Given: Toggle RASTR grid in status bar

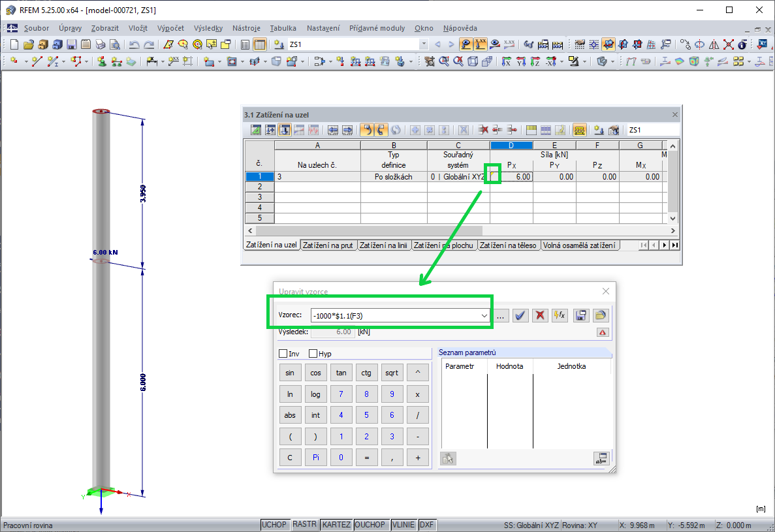Looking at the screenshot, I should coord(304,525).
